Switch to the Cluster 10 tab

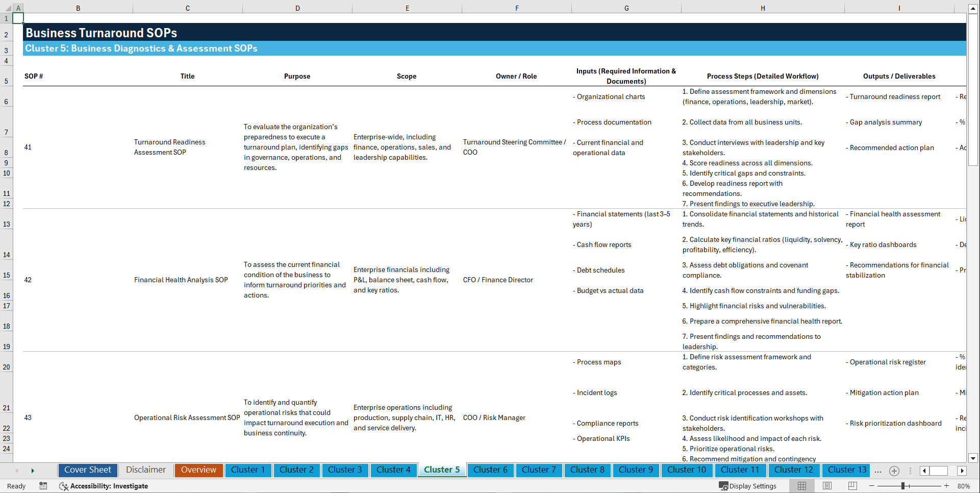[687, 470]
